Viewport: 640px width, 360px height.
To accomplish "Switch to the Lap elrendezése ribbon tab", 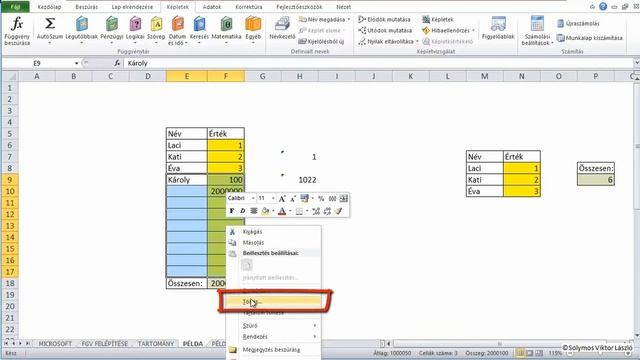I will [x=132, y=7].
